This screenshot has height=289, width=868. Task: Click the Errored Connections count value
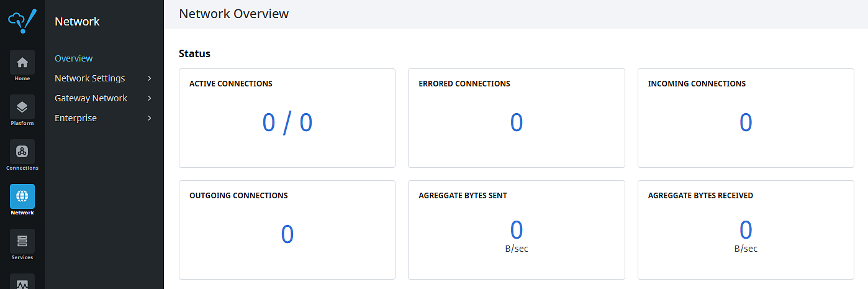[517, 123]
